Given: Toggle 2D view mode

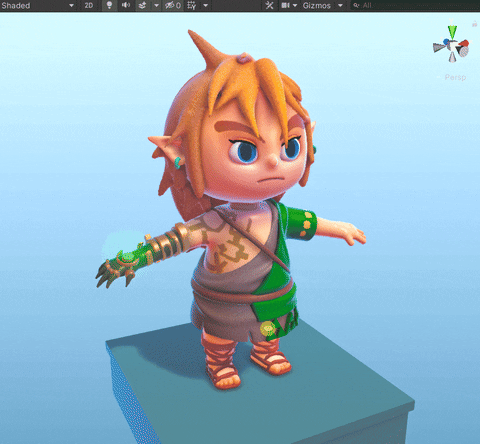Looking at the screenshot, I should pos(89,5).
